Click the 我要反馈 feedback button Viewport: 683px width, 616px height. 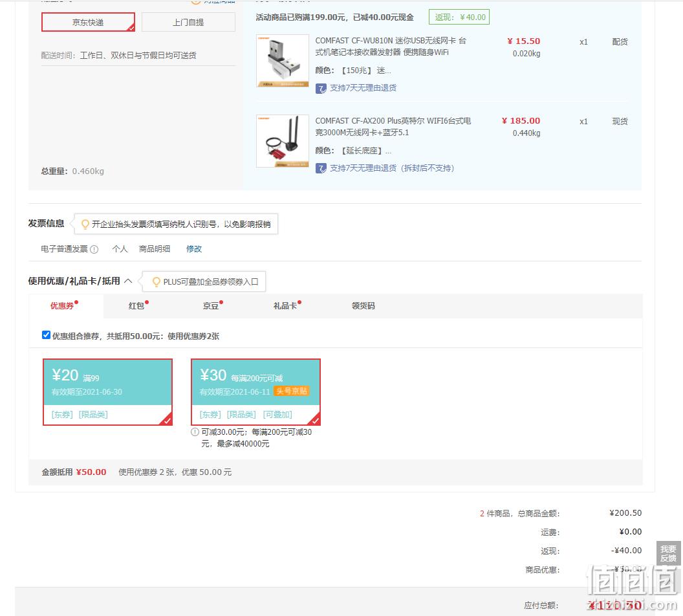(668, 554)
